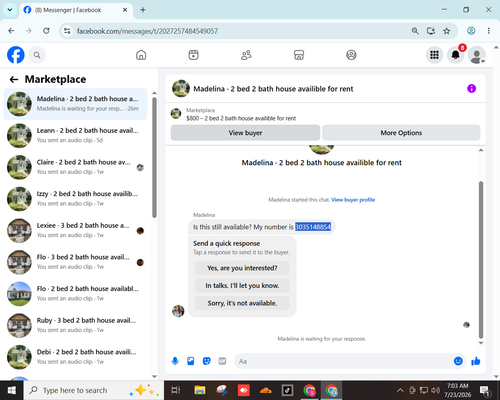Open Task View on the taskbar
Screen dimensions: 500x400
point(176,390)
